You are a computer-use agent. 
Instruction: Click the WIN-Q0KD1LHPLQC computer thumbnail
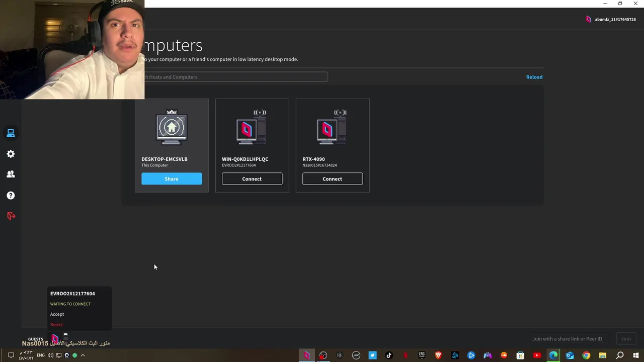[251, 128]
